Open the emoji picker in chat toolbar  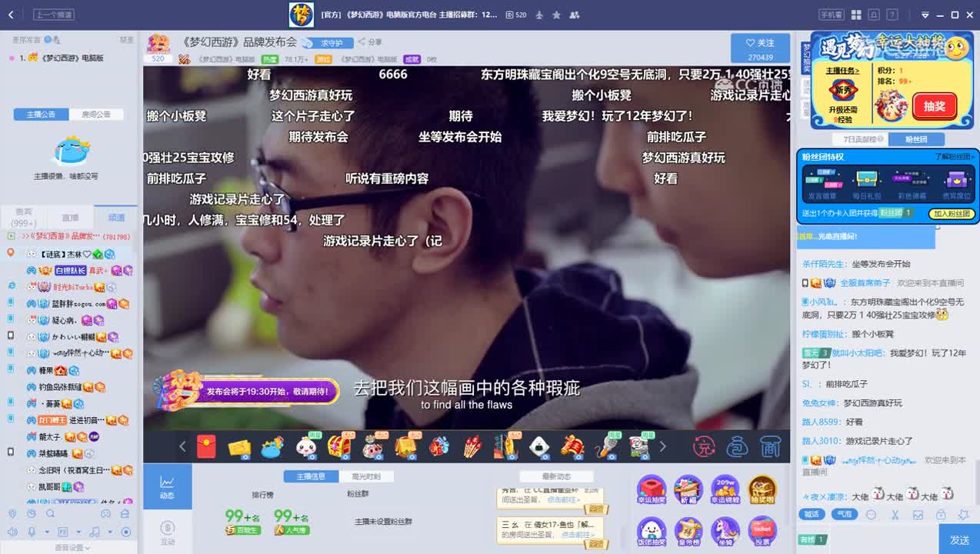pyautogui.click(x=872, y=514)
